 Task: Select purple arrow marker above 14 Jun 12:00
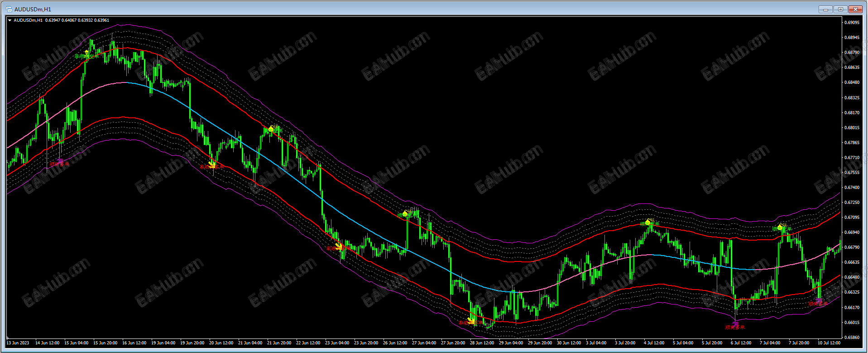click(60, 161)
